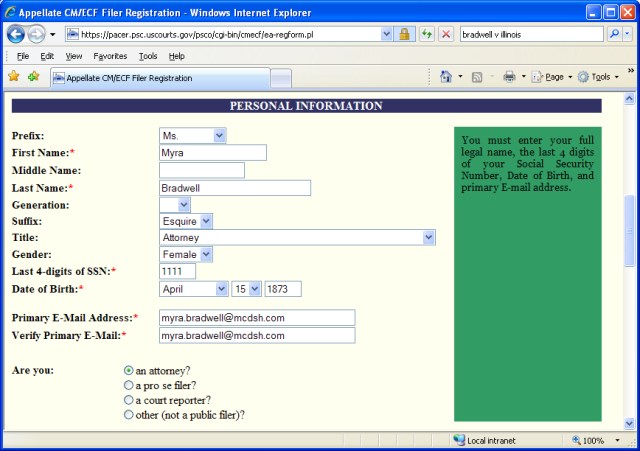Click the red Stop loading icon
This screenshot has width=640, height=451.
click(446, 34)
